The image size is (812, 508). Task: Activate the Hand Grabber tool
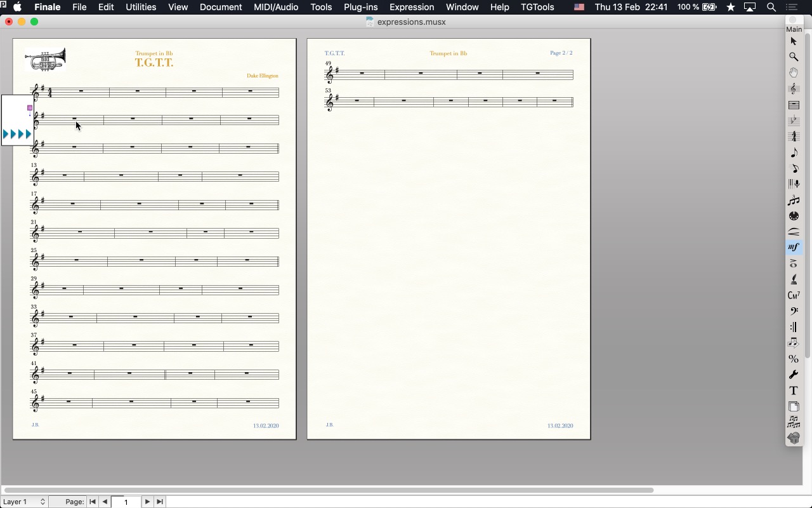tap(794, 73)
